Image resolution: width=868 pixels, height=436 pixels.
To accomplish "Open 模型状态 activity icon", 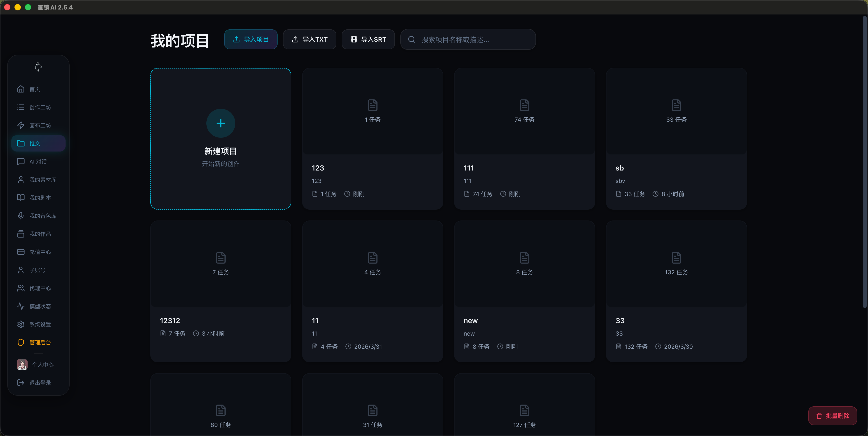I will (x=21, y=306).
